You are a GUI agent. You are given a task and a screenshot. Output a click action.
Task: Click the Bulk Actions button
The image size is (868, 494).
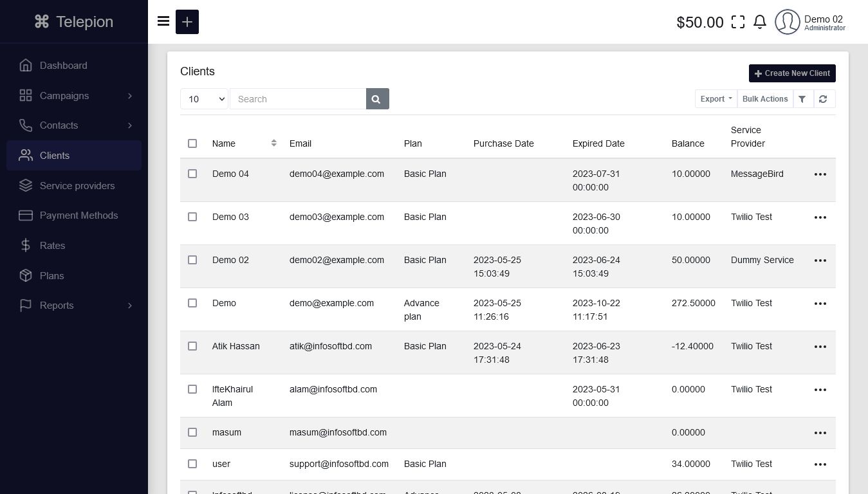point(764,99)
